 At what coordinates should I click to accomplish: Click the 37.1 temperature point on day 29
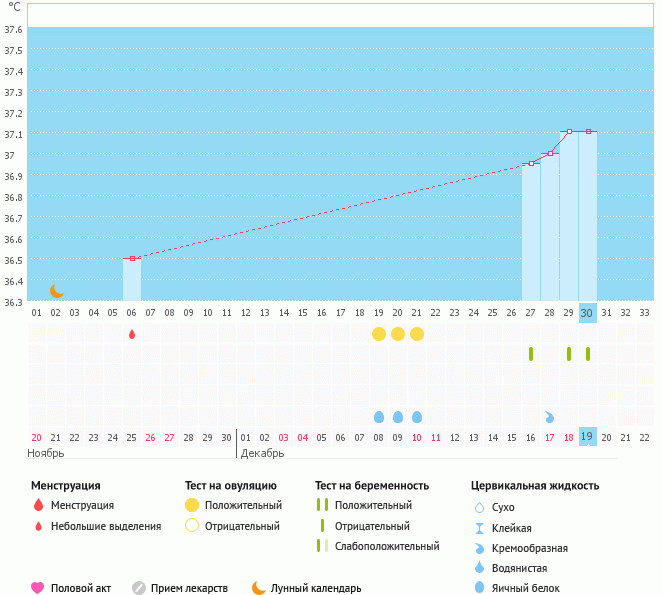tap(569, 131)
